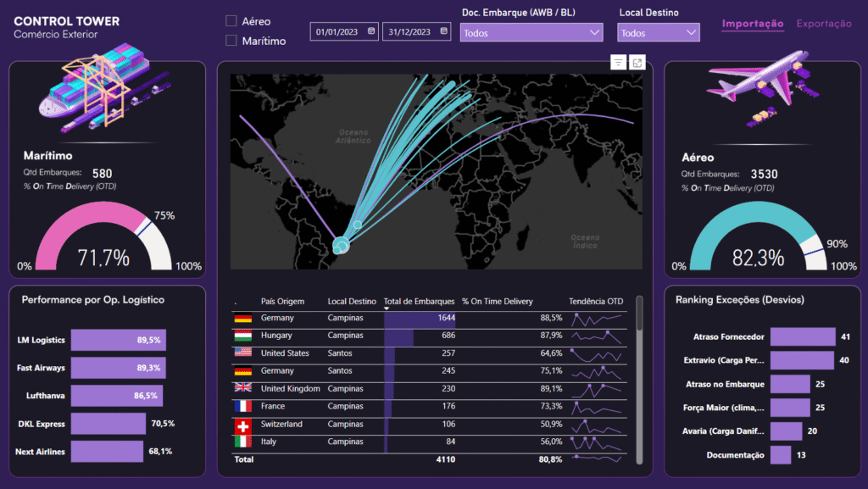The width and height of the screenshot is (868, 489).
Task: Click the filter icon above the map
Action: (x=618, y=62)
